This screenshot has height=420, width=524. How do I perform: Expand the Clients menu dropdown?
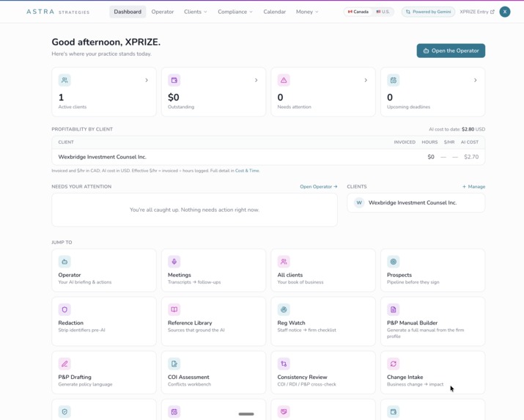tap(196, 12)
